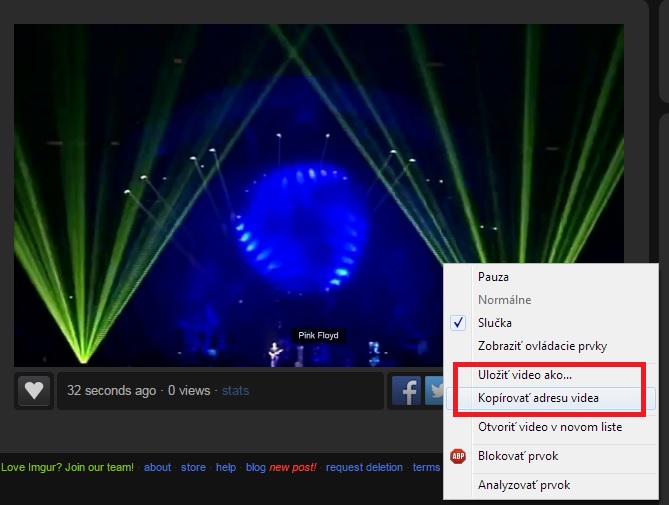Open the terms footer link
This screenshot has height=505, width=669.
click(426, 467)
